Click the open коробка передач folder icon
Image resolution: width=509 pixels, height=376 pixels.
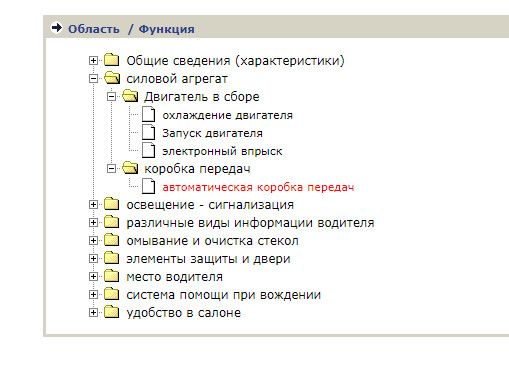click(x=130, y=168)
